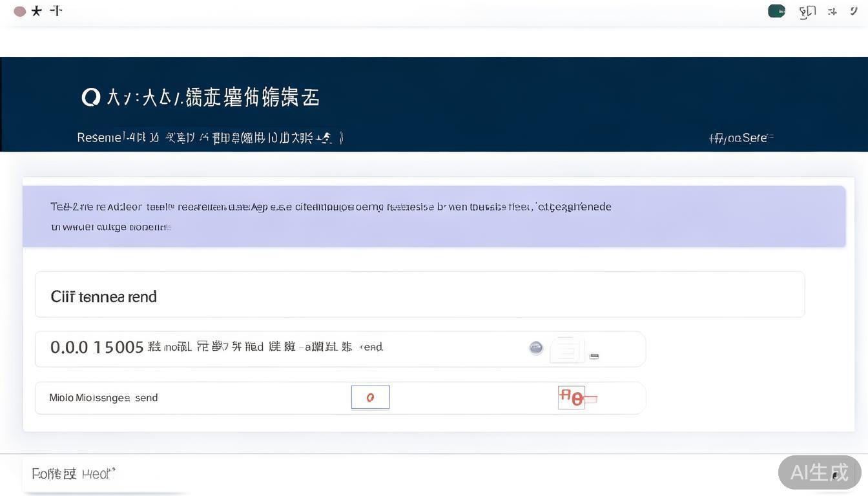Click the red zero badge in the send row
This screenshot has height=496, width=868.
(370, 397)
